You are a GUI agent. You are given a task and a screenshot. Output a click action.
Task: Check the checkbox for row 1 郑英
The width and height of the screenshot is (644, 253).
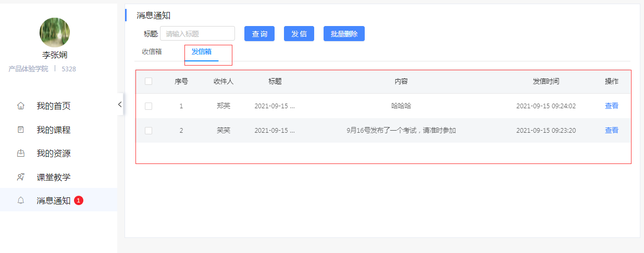pyautogui.click(x=148, y=106)
